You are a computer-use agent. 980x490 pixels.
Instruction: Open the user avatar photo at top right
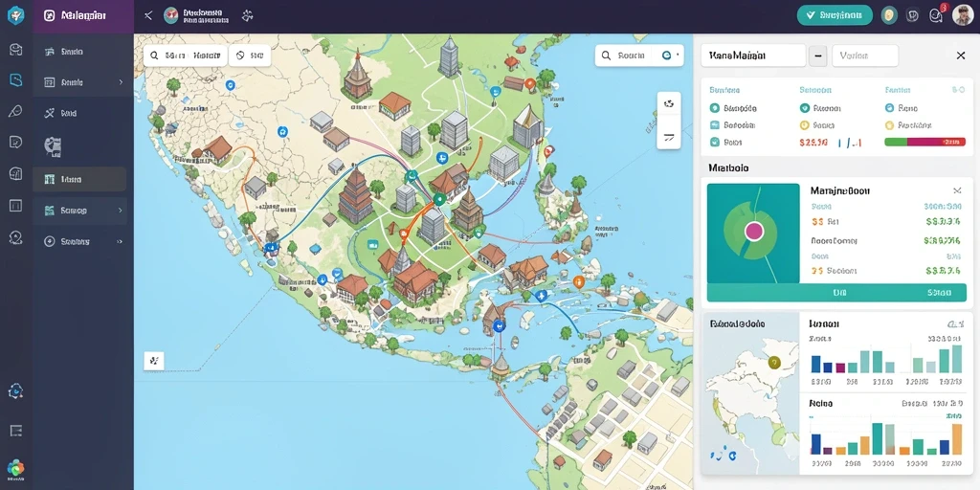[963, 15]
